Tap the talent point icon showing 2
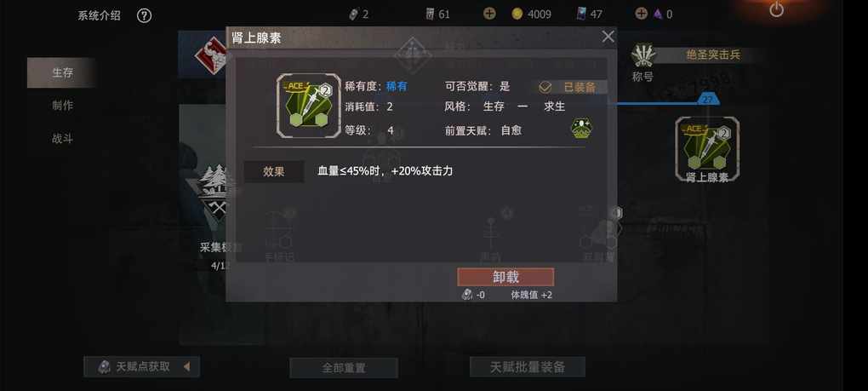Screen dimensions: 868x391 [354, 14]
